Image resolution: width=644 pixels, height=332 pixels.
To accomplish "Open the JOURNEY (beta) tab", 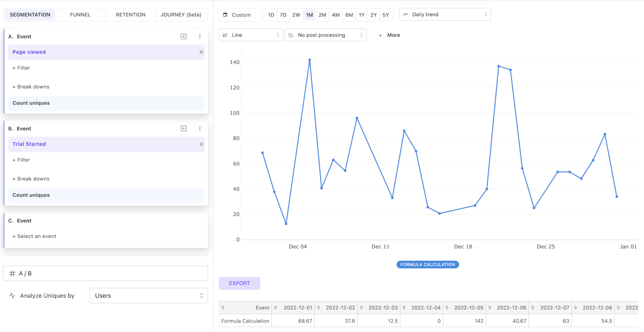I will point(181,15).
